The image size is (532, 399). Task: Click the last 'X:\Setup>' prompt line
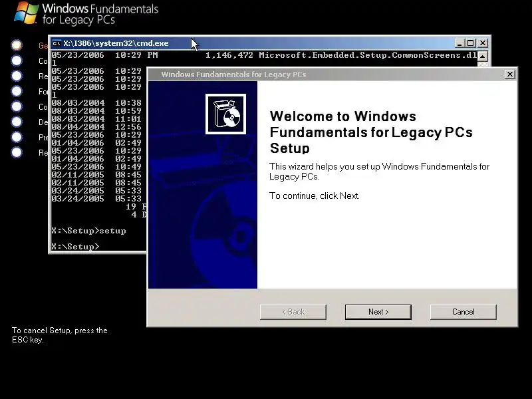[75, 246]
